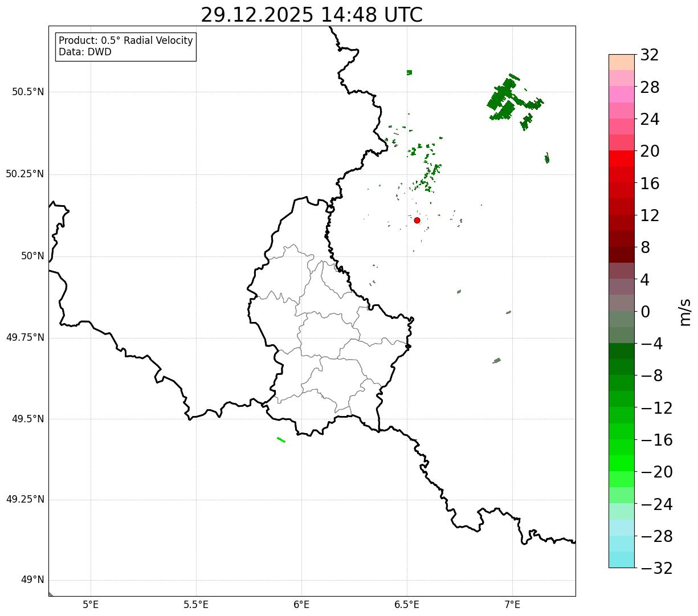Click colorbar tick label 32
Image resolution: width=698 pixels, height=616 pixels.
tap(650, 55)
